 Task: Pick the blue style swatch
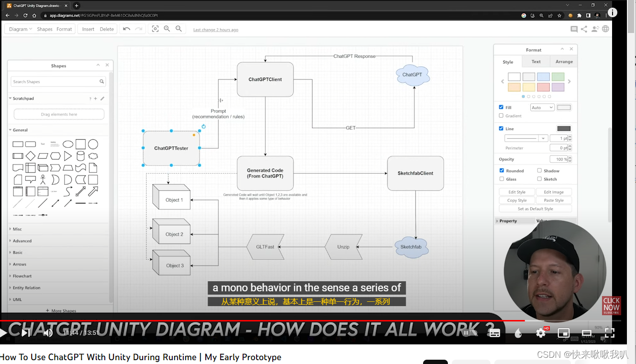click(x=543, y=77)
